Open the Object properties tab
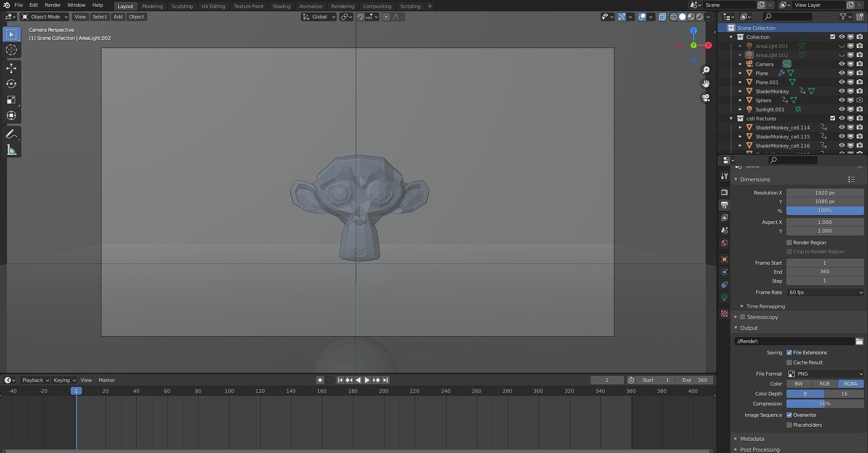The width and height of the screenshot is (868, 453). click(724, 259)
